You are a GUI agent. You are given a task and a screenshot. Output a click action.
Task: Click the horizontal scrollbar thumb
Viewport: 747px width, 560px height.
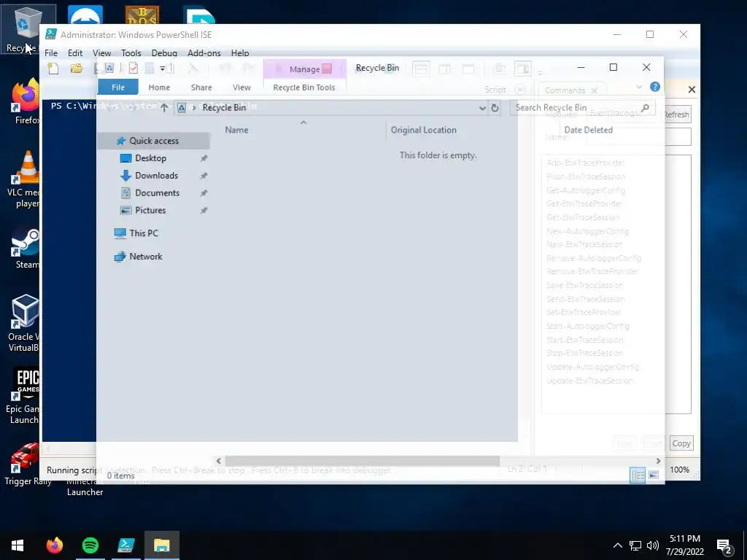(363, 461)
